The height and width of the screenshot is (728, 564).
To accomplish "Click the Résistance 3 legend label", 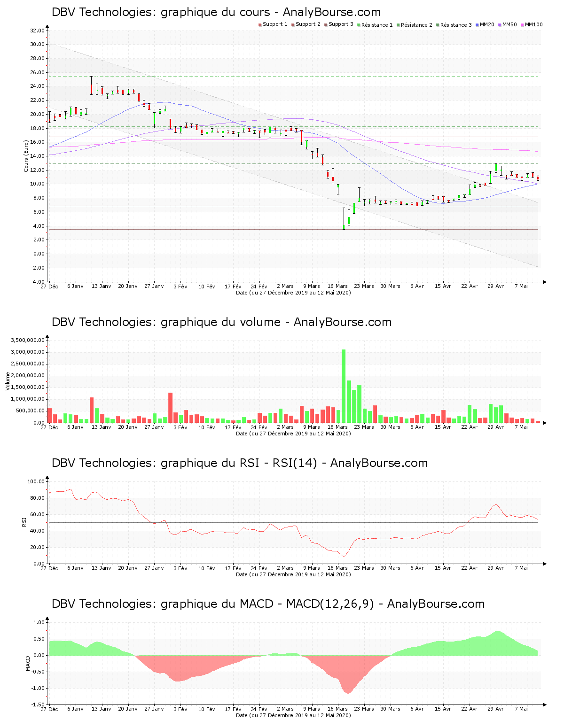I will coord(456,25).
